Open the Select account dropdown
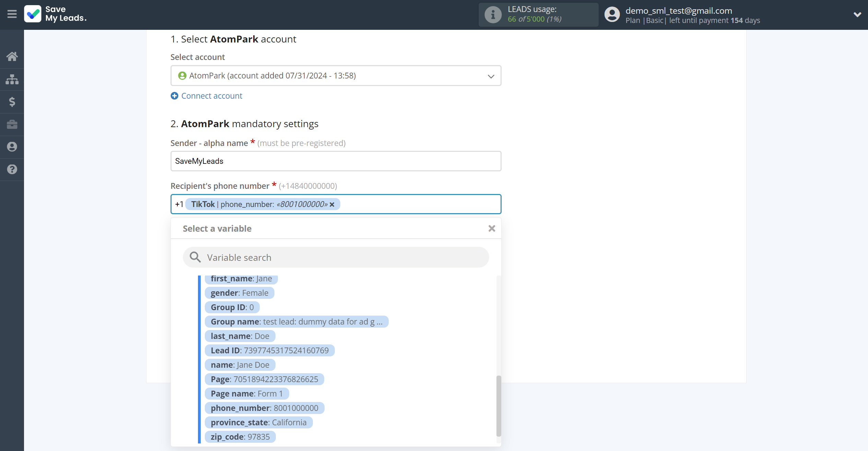This screenshot has width=868, height=451. tap(336, 76)
